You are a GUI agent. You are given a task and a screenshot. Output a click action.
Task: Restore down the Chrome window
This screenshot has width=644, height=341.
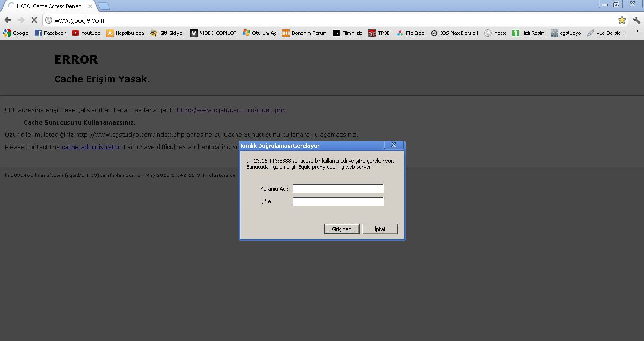616,4
